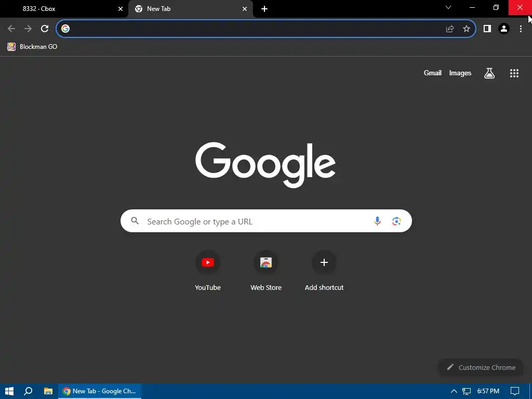The height and width of the screenshot is (399, 532).
Task: Click the forward navigation arrow
Action: pyautogui.click(x=28, y=29)
